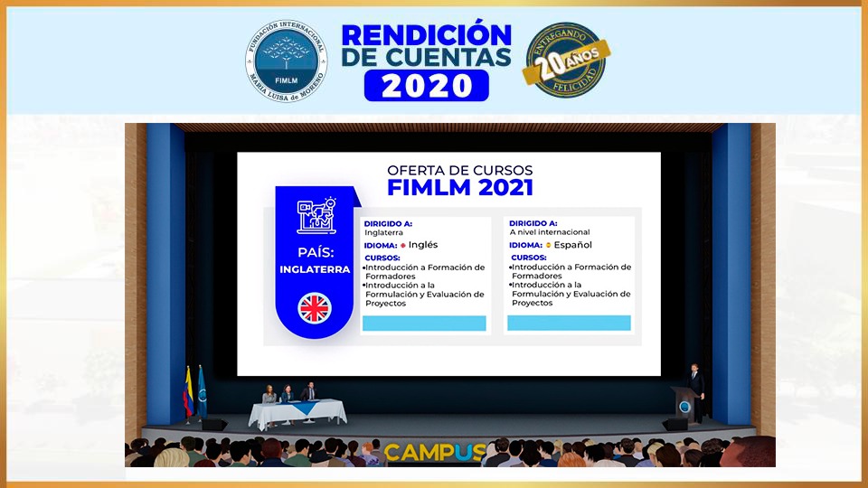868x488 pixels.
Task: Click the round emblem on the podium
Action: click(x=684, y=408)
